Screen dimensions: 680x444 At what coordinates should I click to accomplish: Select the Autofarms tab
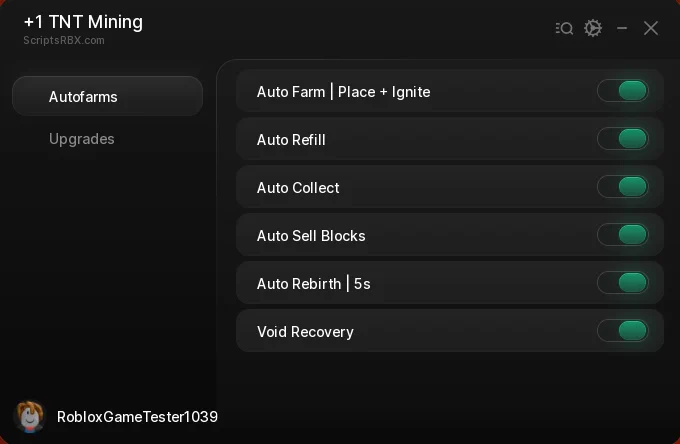[108, 96]
